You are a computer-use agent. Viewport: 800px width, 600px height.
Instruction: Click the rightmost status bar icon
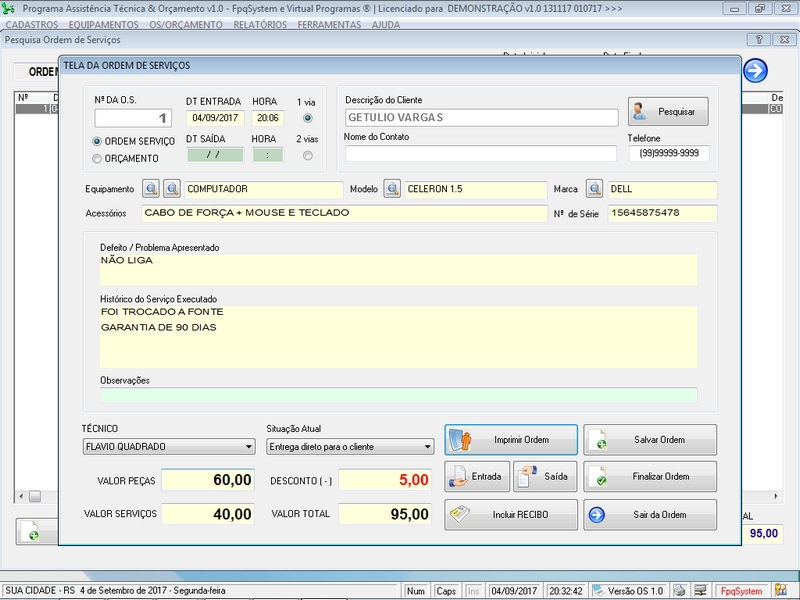pos(781,590)
